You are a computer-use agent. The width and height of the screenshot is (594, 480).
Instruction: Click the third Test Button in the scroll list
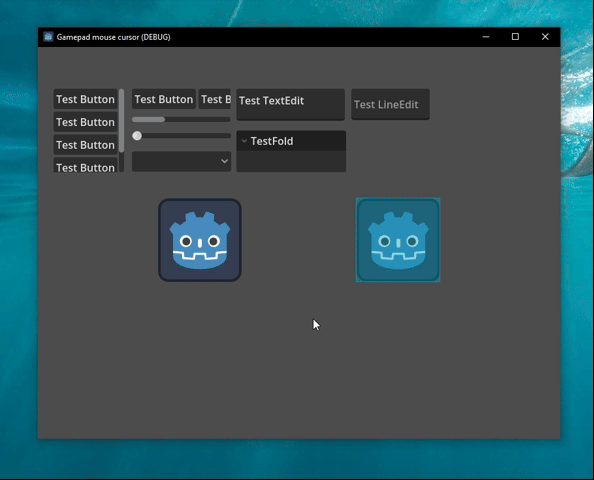pyautogui.click(x=85, y=145)
